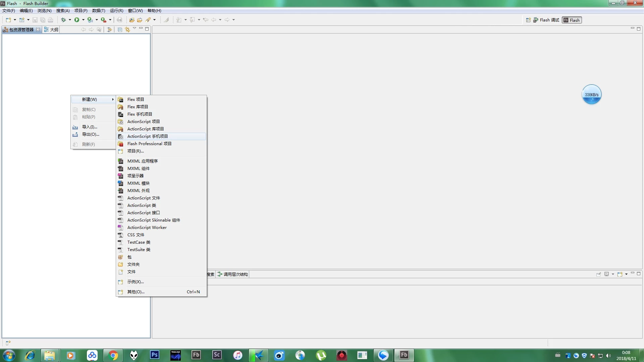644x362 pixels.
Task: Switch to the Outline tab
Action: click(52, 29)
